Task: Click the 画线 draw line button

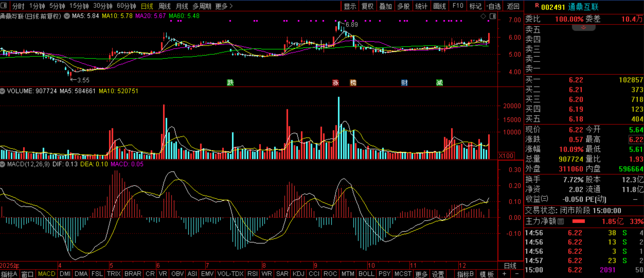Action: [439, 6]
